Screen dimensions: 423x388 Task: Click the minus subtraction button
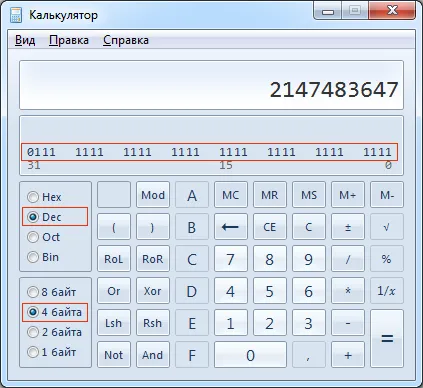coord(348,323)
